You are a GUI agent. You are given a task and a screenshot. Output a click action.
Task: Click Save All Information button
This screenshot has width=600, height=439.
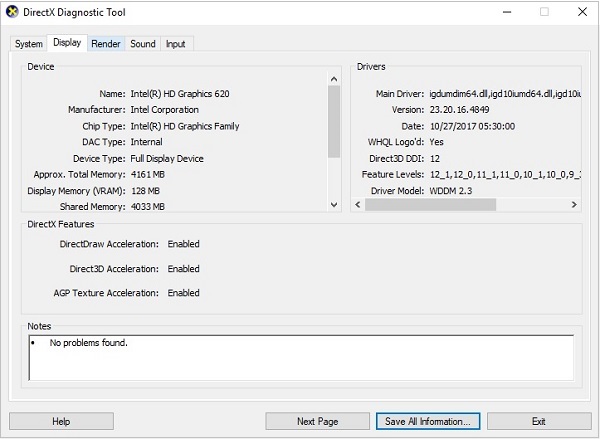click(x=428, y=421)
